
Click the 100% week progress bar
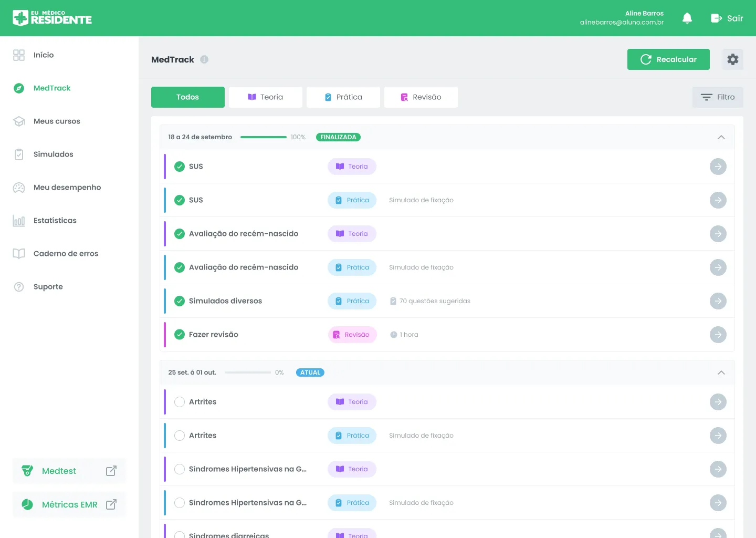[264, 137]
